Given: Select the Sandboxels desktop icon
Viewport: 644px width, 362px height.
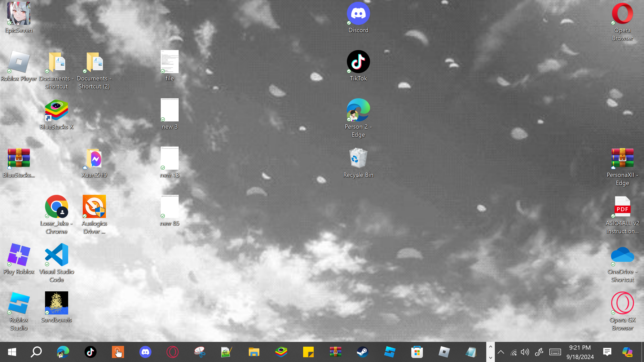Looking at the screenshot, I should 56,303.
